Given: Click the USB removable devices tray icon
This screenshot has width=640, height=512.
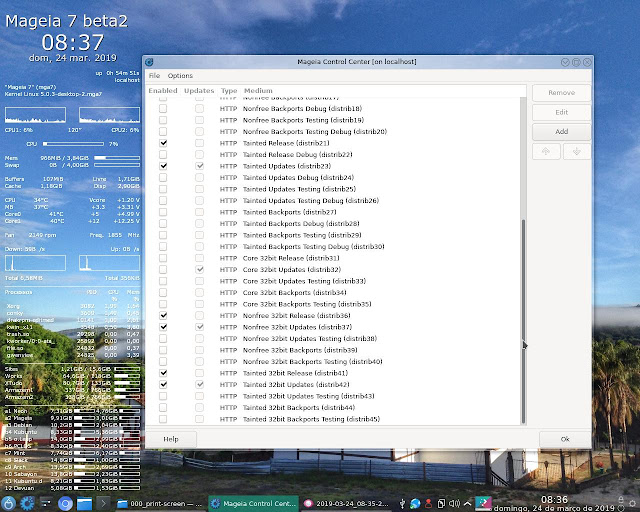Looking at the screenshot, I should [402, 503].
